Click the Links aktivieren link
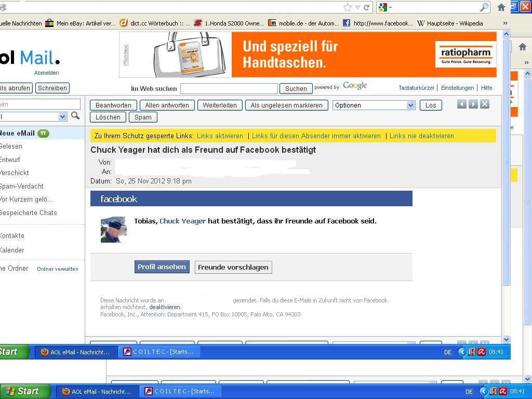The width and height of the screenshot is (532, 399). coord(220,136)
